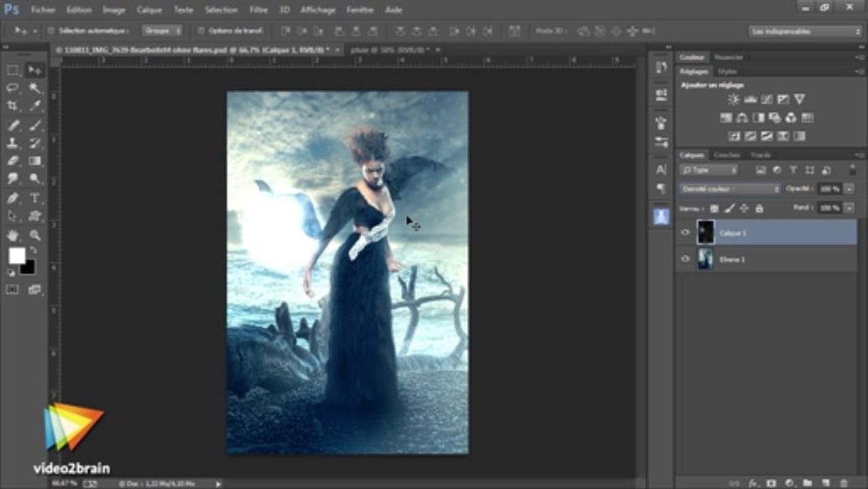Select the Crop tool

(13, 106)
